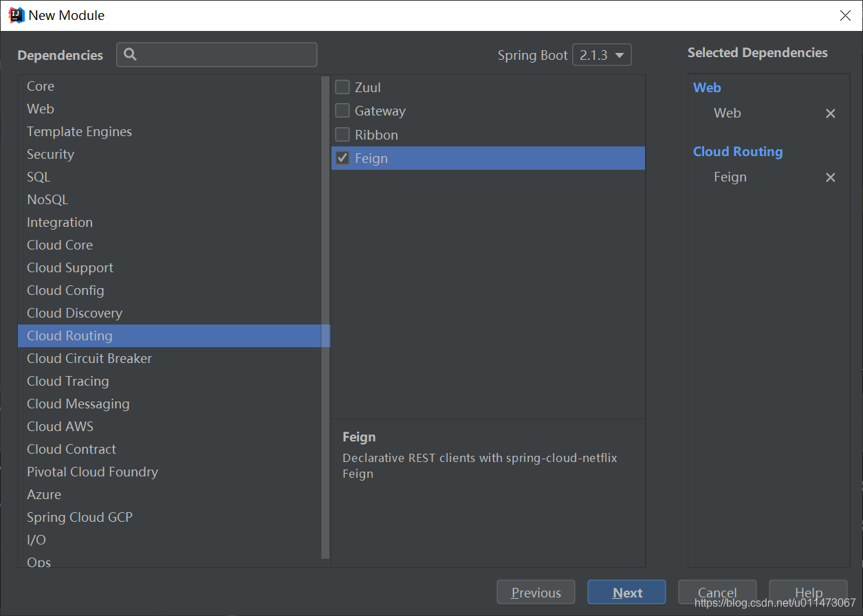Click the category list scrollbar
The height and width of the screenshot is (616, 863).
(x=326, y=317)
